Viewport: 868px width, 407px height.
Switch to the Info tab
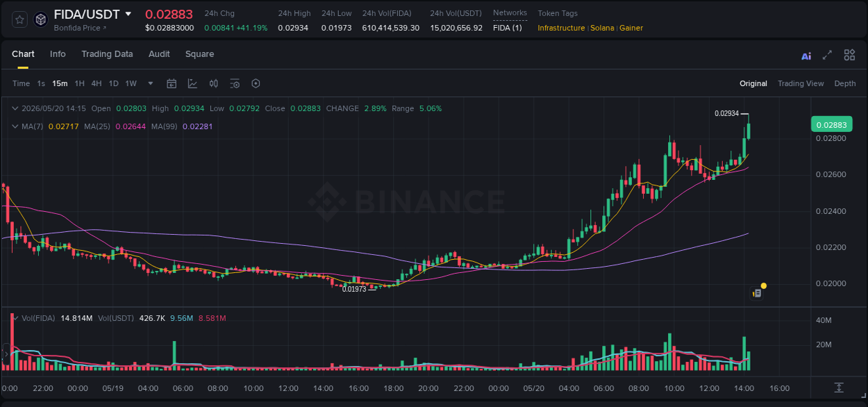[x=58, y=54]
